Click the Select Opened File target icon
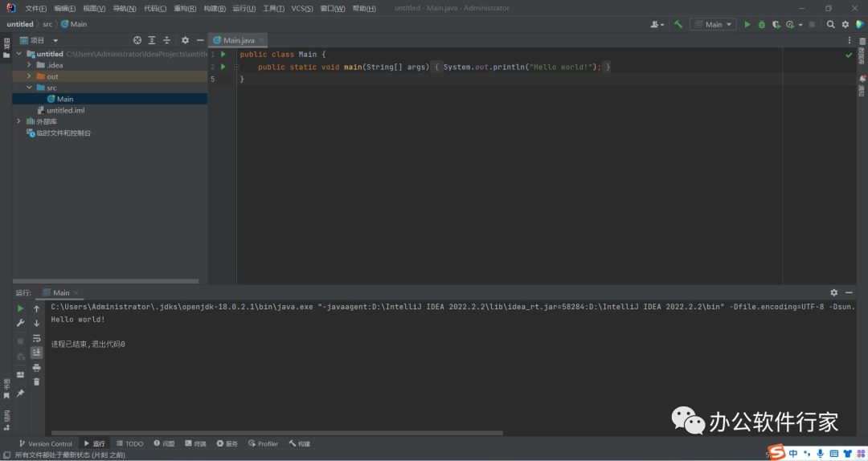Viewport: 868px width, 461px height. (137, 40)
